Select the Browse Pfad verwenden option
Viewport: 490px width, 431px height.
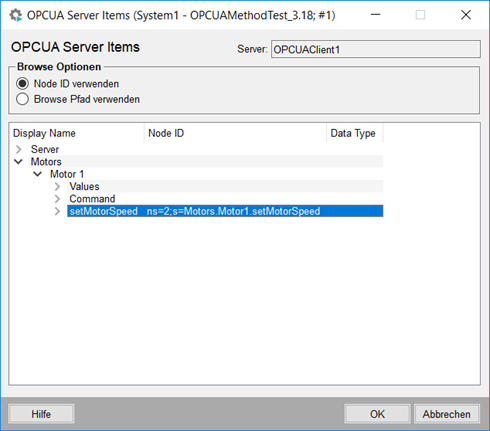coord(22,99)
